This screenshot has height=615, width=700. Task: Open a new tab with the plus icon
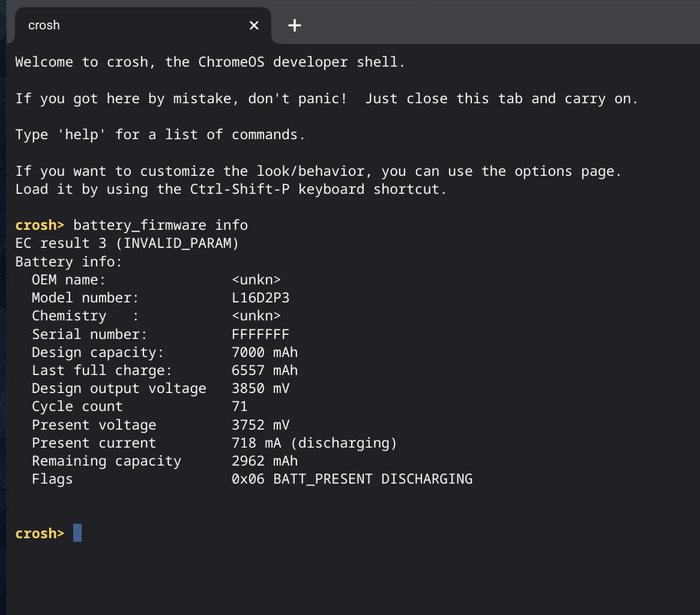coord(294,25)
